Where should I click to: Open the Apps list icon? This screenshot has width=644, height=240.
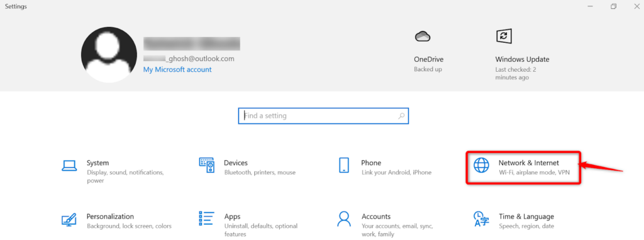tap(206, 219)
